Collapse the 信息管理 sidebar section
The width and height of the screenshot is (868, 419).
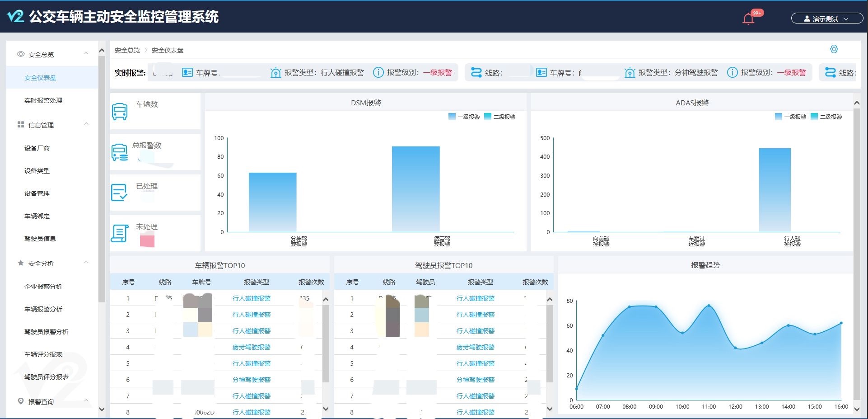click(86, 124)
